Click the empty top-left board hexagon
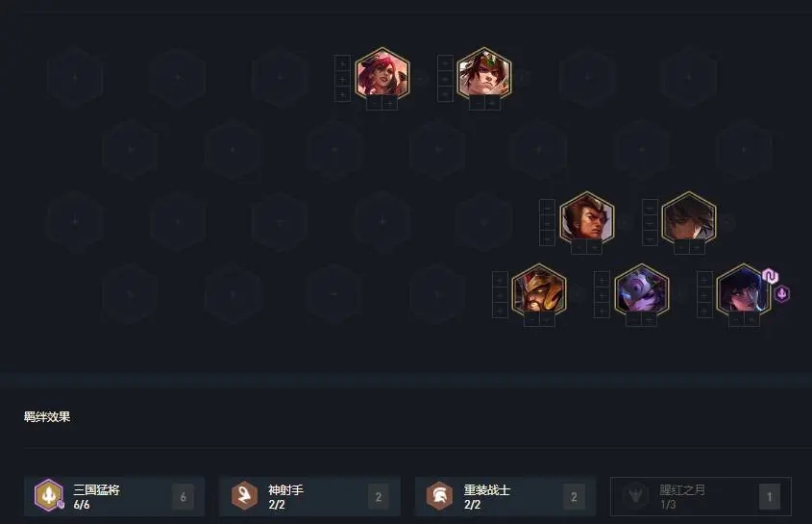Screen dimensions: 812x524 tap(75, 77)
